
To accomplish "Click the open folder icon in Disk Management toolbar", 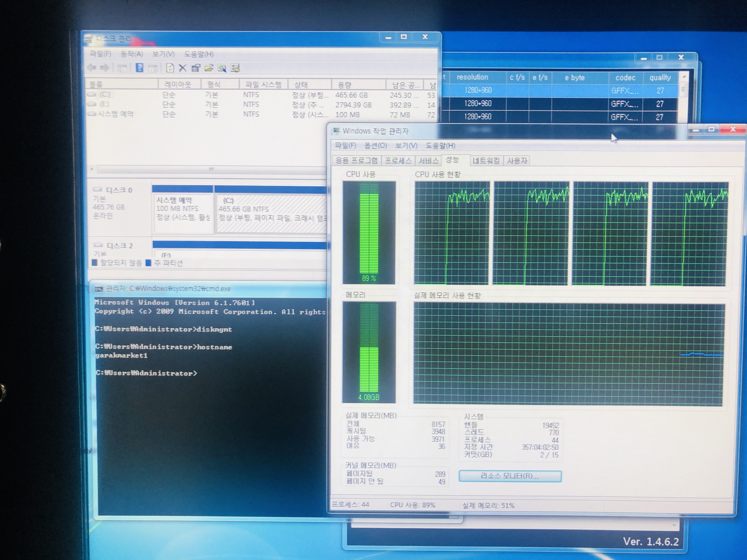I will point(209,68).
